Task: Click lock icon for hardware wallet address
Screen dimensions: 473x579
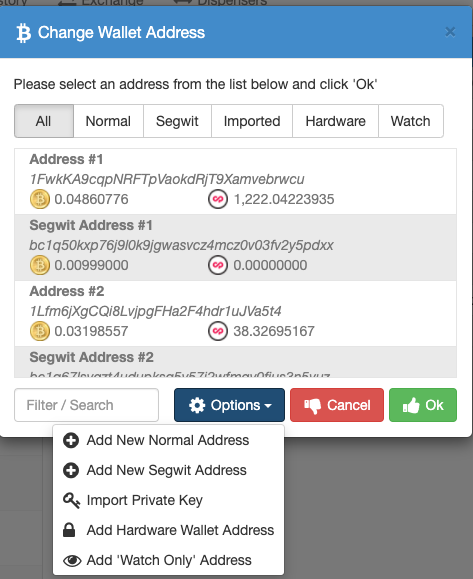Action: [x=69, y=530]
